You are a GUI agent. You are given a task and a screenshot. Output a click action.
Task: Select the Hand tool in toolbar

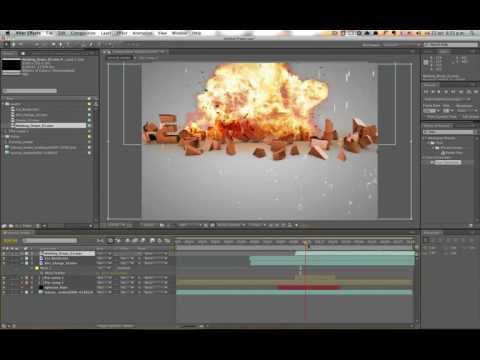tap(14, 44)
